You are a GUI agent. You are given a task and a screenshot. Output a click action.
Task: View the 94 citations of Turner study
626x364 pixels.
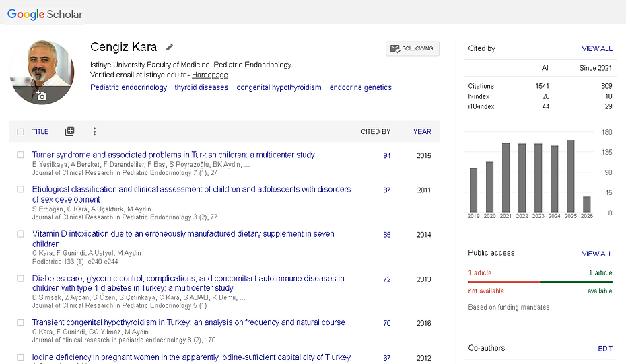(387, 155)
